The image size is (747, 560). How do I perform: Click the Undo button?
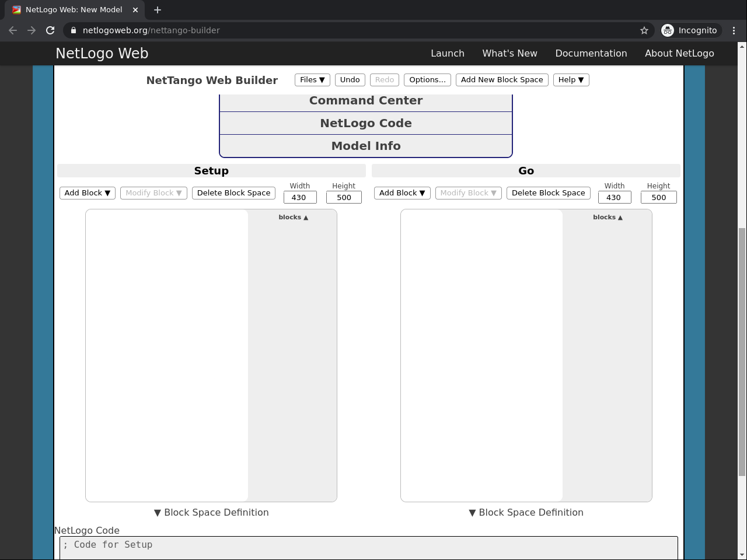350,80
